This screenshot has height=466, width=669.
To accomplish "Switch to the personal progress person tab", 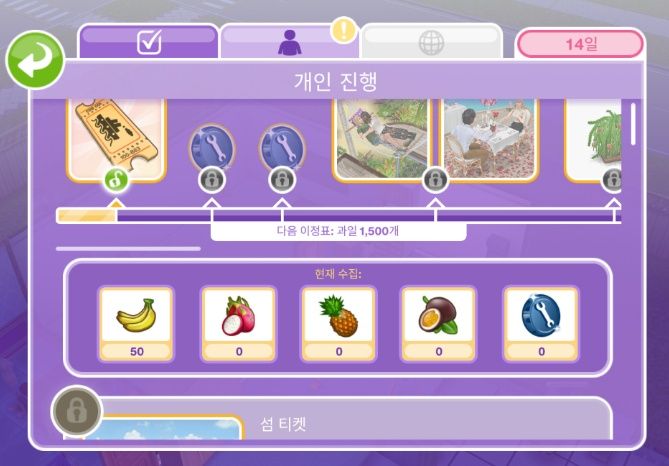I will pyautogui.click(x=289, y=42).
